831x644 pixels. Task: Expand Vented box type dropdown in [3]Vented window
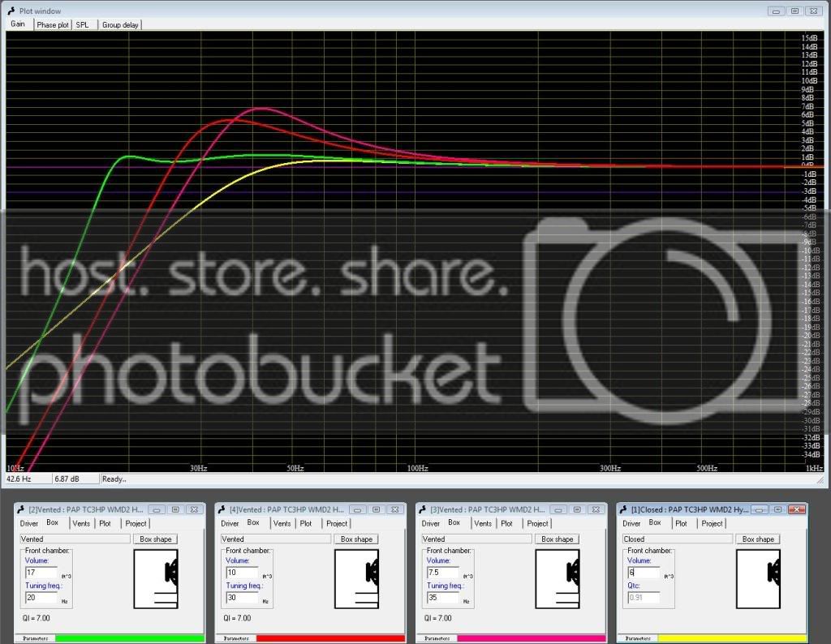click(476, 539)
